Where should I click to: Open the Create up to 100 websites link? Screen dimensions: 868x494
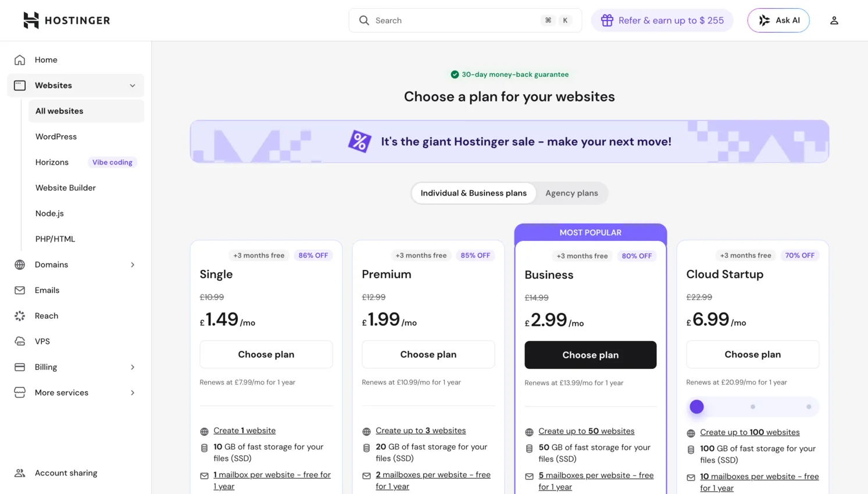[750, 432]
